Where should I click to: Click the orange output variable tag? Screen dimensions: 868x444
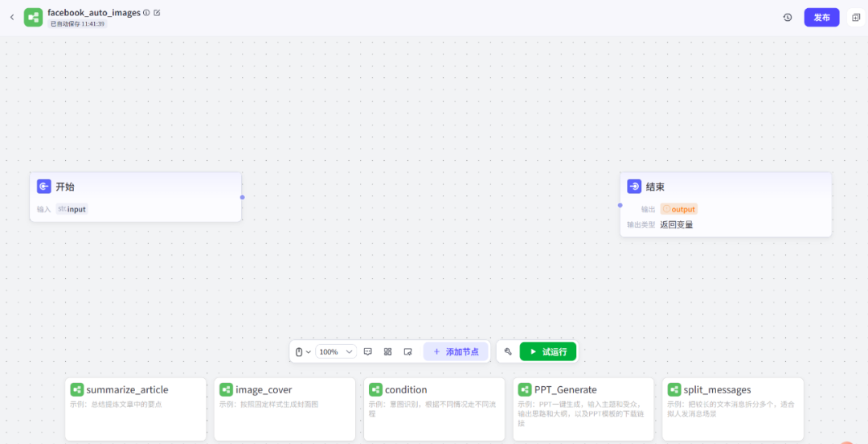(x=679, y=209)
